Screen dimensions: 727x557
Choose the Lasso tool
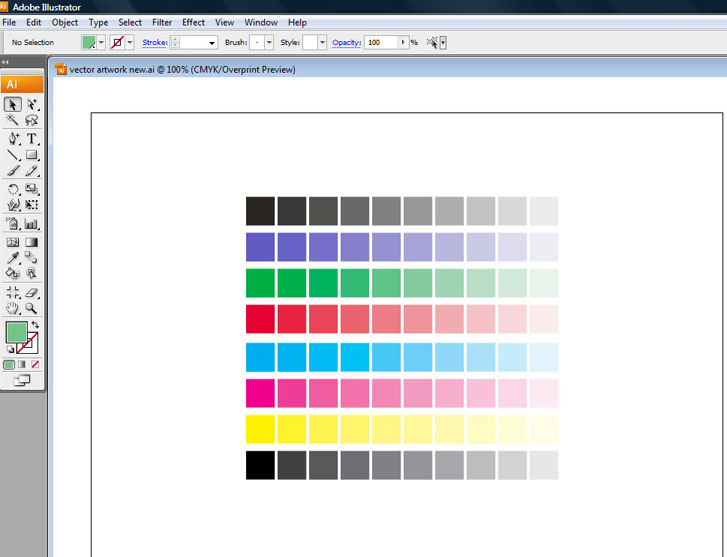[x=32, y=120]
